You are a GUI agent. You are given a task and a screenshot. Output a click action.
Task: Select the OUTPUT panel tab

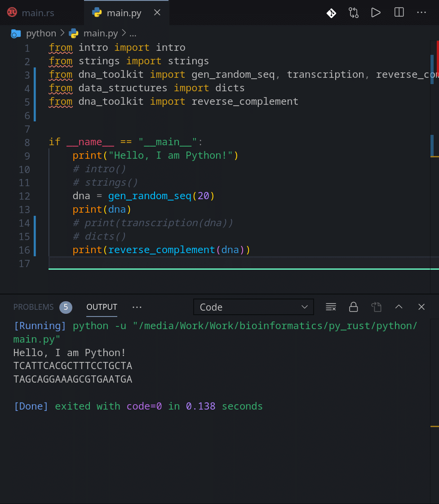(102, 307)
